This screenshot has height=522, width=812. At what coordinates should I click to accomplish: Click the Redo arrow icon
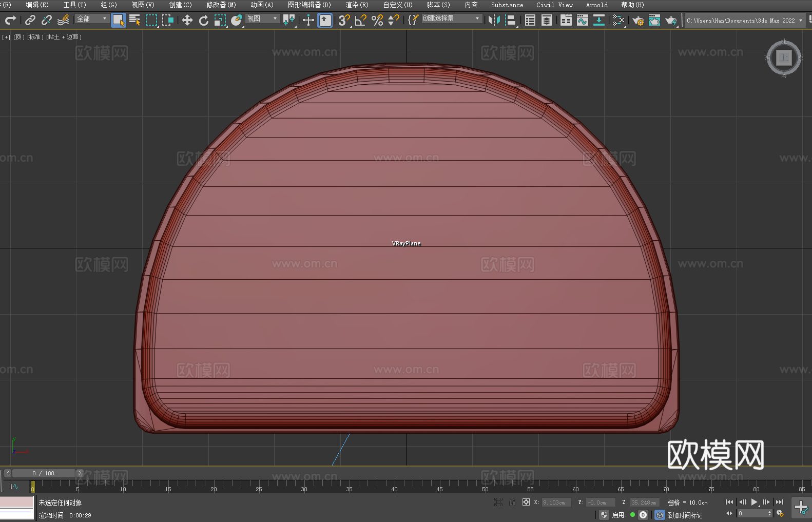coord(10,20)
